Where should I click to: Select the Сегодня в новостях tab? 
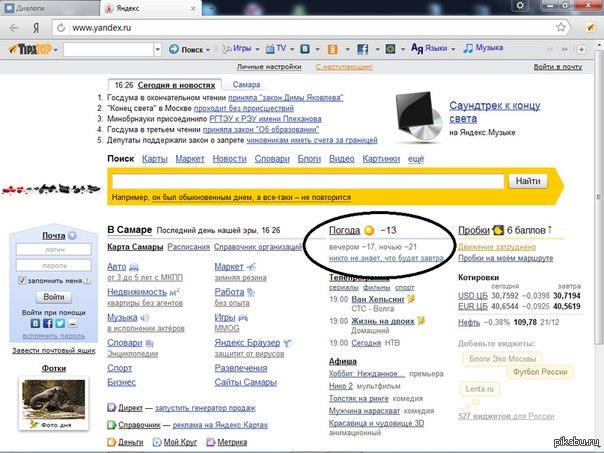tap(176, 85)
